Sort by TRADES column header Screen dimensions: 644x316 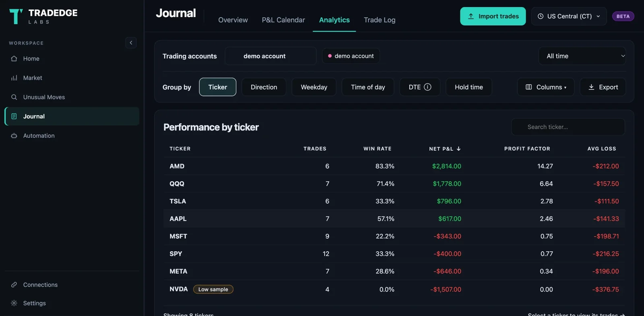point(315,149)
